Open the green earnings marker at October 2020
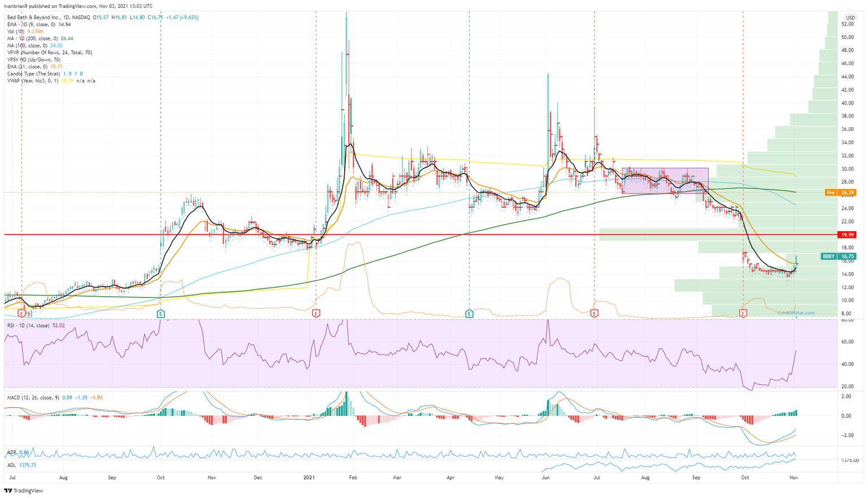The image size is (868, 498). pyautogui.click(x=161, y=313)
